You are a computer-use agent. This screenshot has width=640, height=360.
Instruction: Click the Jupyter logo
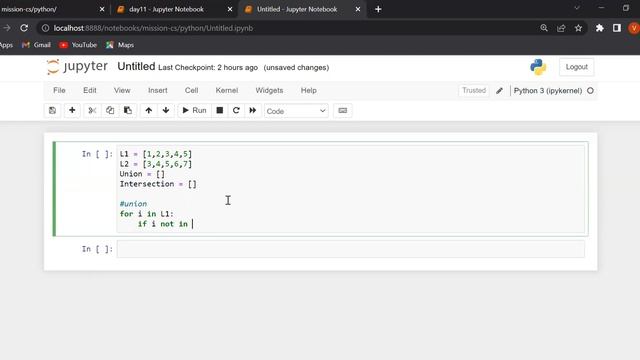(77, 67)
